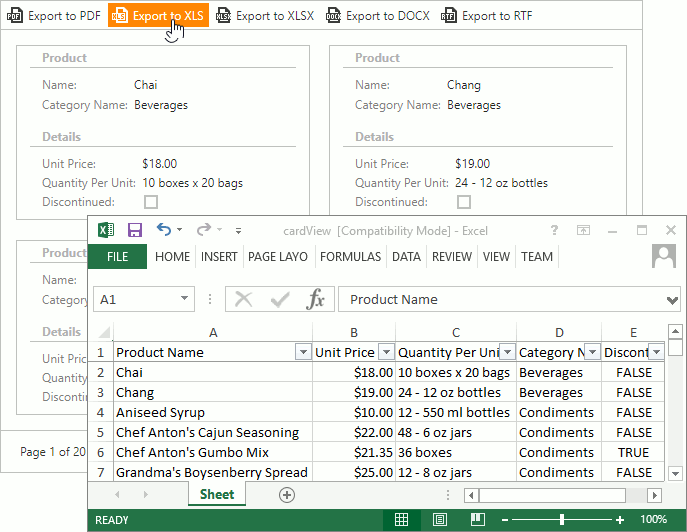The image size is (687, 532).
Task: Open the Undo history dropdown arrow
Action: point(180,230)
